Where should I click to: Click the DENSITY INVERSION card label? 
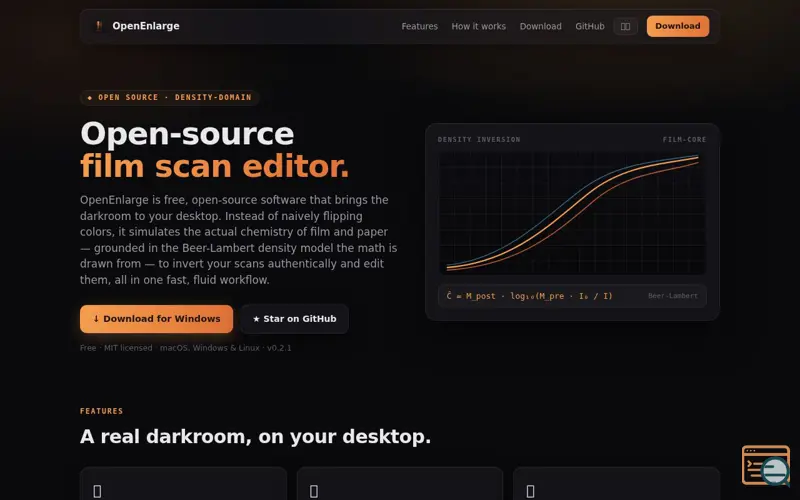[479, 139]
